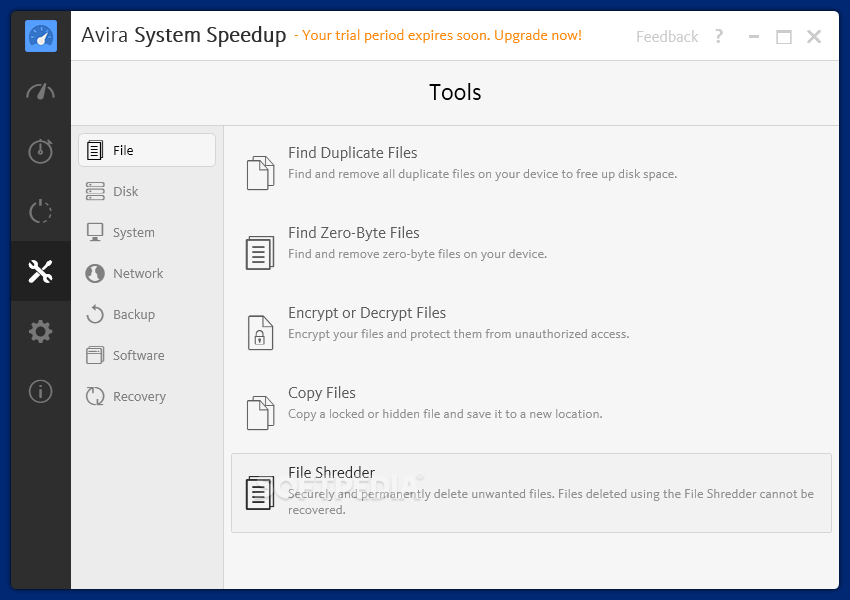The image size is (850, 600).
Task: Open the power cycle section in sidebar
Action: [41, 211]
